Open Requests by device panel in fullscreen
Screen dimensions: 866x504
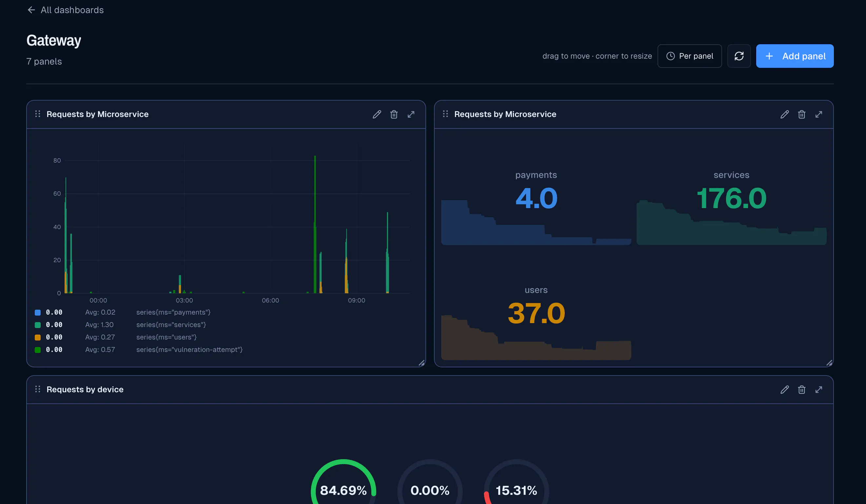coord(819,390)
